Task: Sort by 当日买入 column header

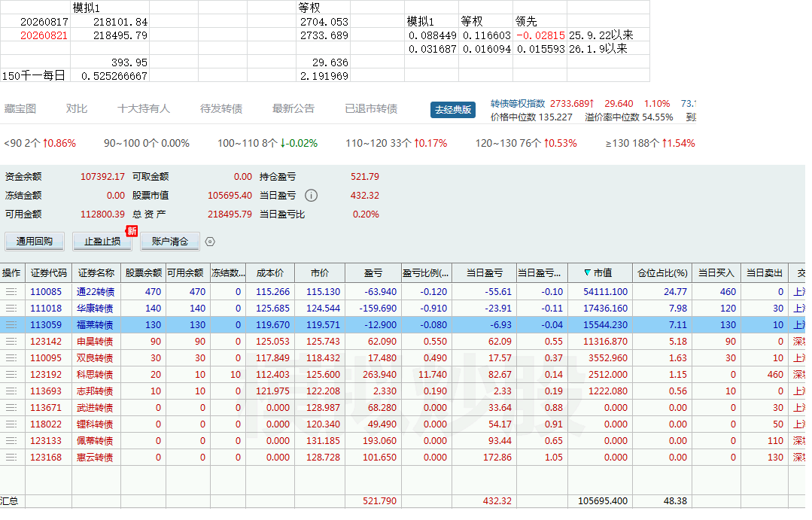Action: (x=716, y=273)
